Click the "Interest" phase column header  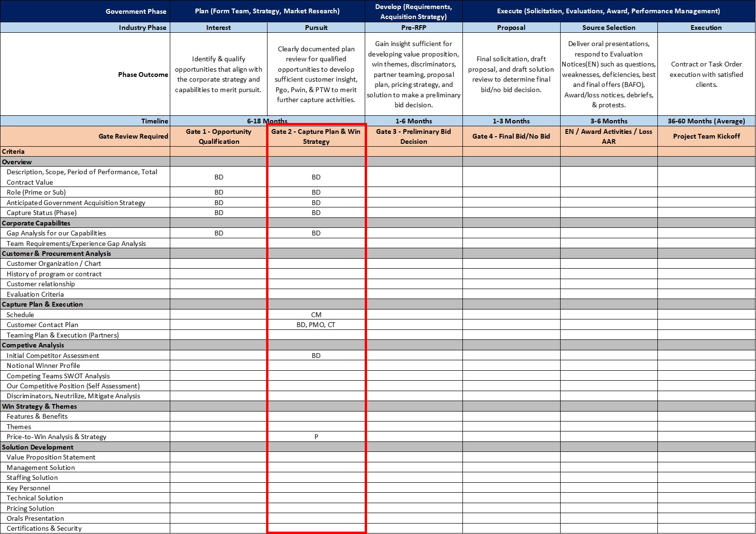(x=219, y=28)
